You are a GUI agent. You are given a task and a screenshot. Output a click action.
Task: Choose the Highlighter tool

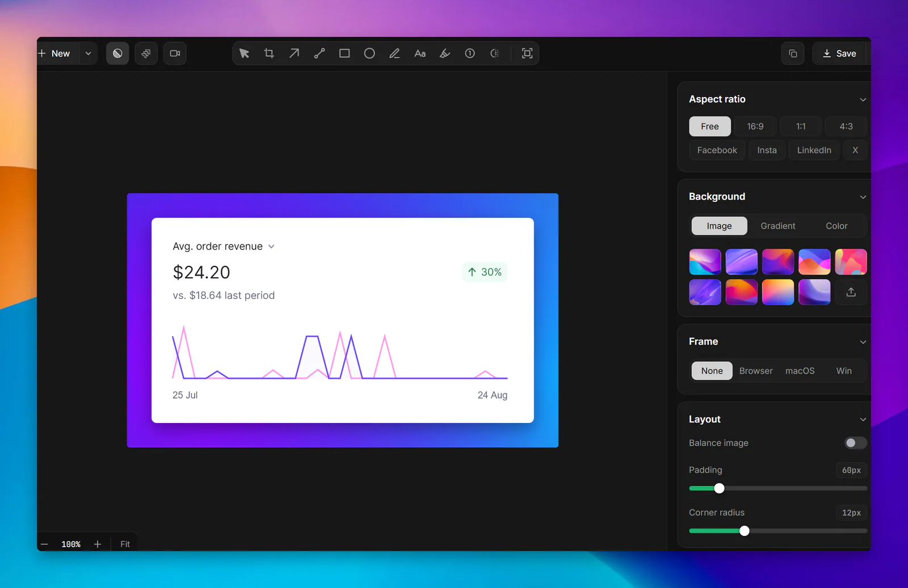[x=445, y=53]
